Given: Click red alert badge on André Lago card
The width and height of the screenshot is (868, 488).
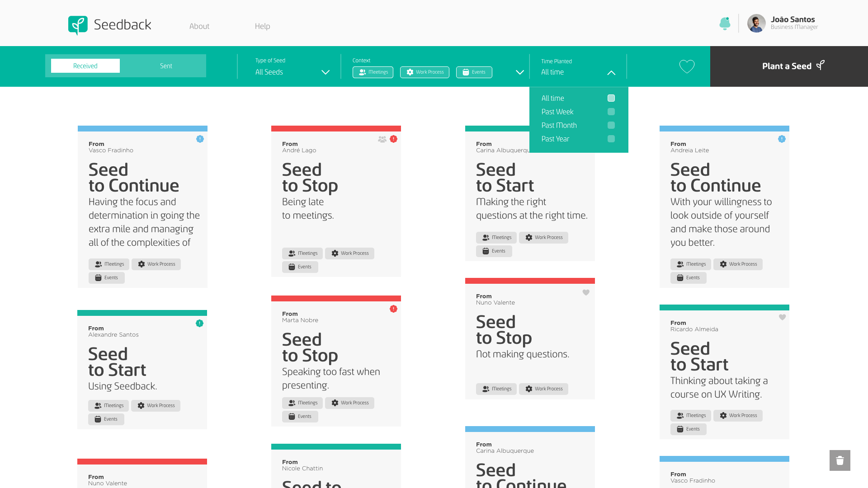Looking at the screenshot, I should coord(393,139).
